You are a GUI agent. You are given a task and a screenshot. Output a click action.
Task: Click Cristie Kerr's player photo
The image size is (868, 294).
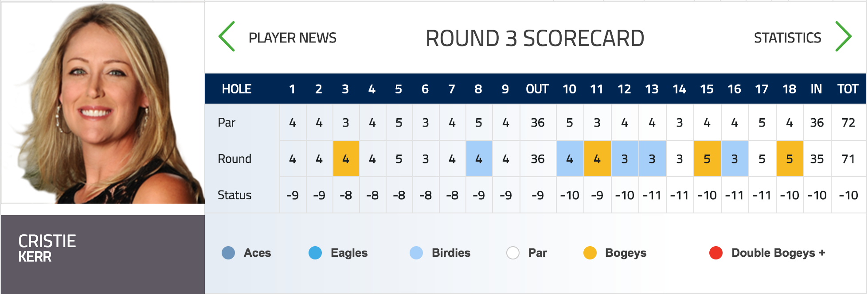(103, 103)
